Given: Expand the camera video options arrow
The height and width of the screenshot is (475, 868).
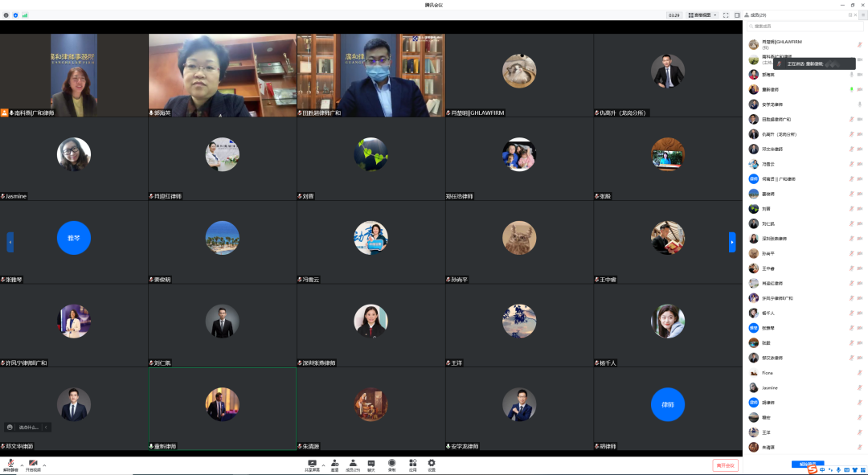Looking at the screenshot, I should [44, 465].
